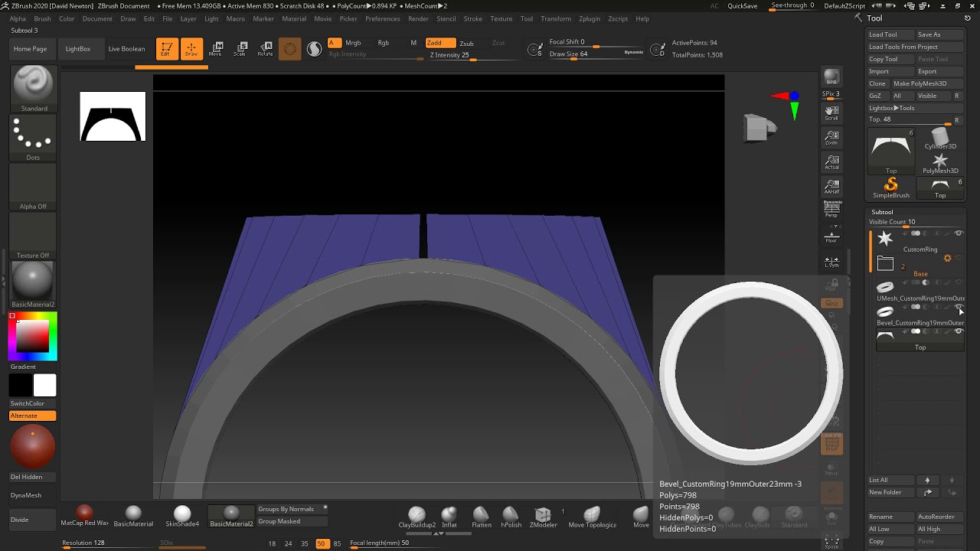Select the Move Topological brush

592,517
